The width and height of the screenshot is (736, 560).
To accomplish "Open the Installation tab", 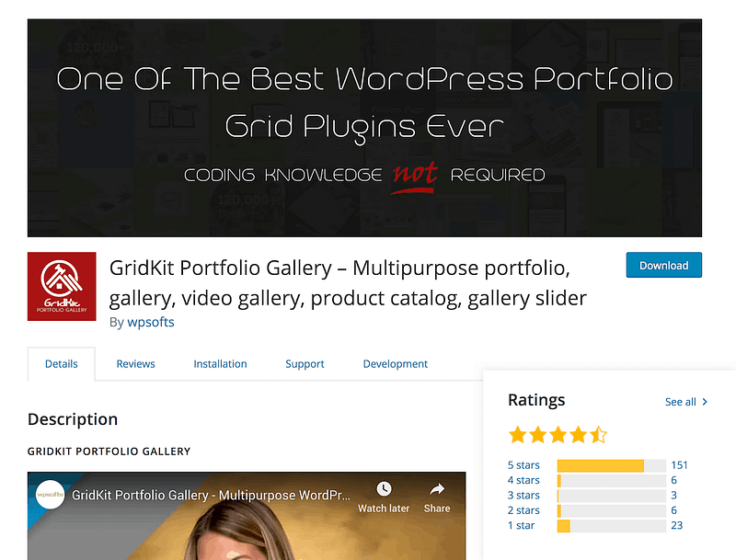I will tap(220, 363).
